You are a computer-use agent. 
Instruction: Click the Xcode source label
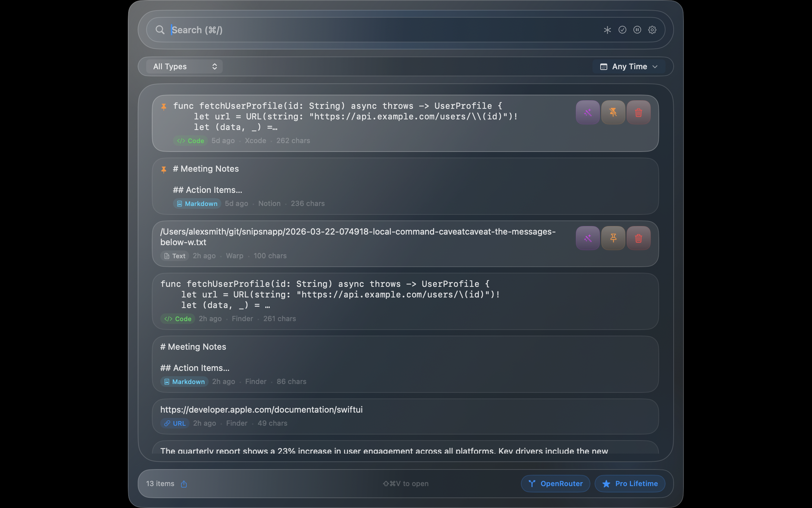(255, 141)
